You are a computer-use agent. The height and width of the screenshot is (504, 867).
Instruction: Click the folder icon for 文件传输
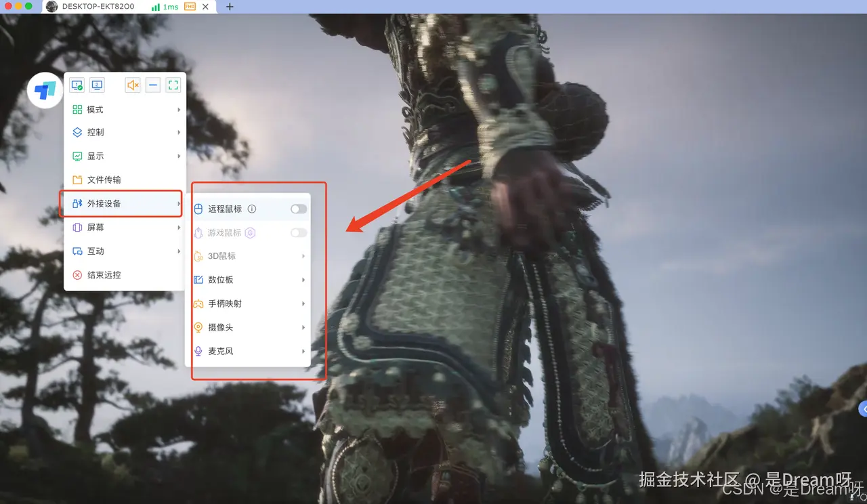pyautogui.click(x=77, y=180)
